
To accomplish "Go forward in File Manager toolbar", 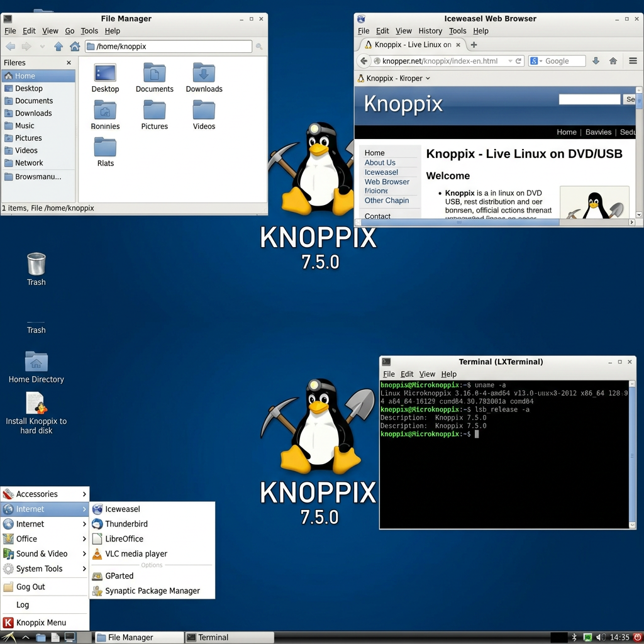I will pos(26,47).
